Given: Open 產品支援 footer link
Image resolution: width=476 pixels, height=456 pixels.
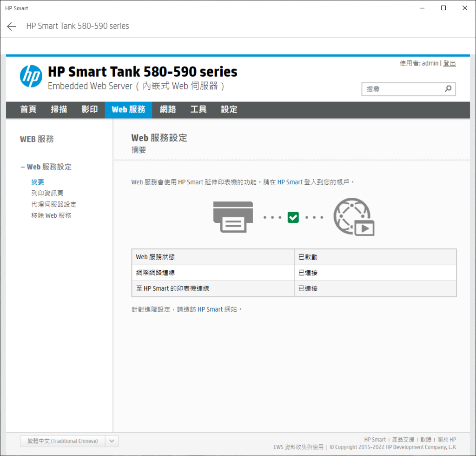Looking at the screenshot, I should coord(403,440).
